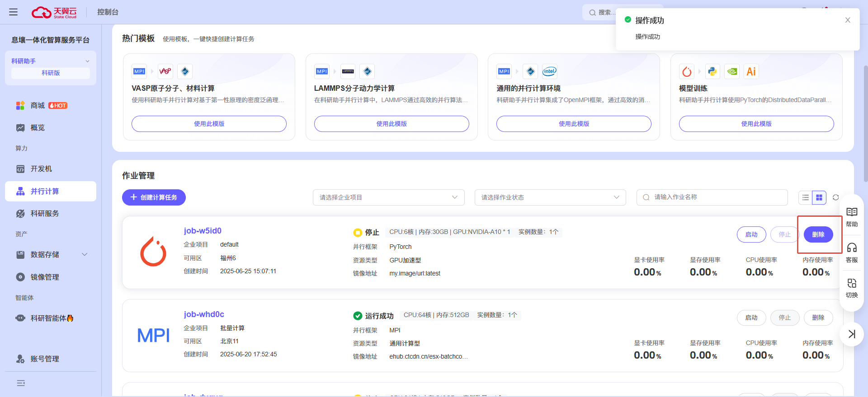Open 概览 in the sidebar
Screen dimensions: 868x397
[x=51, y=128]
